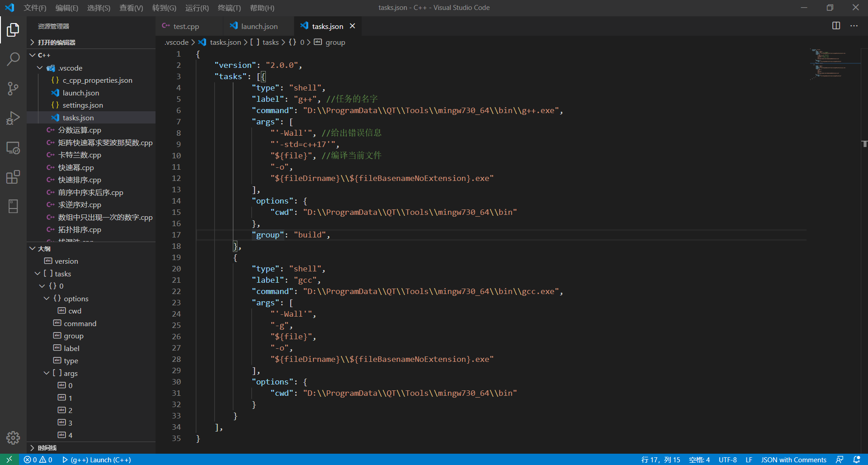Open the Extensions view icon
Screen dimensions: 868x465
pos(13,177)
